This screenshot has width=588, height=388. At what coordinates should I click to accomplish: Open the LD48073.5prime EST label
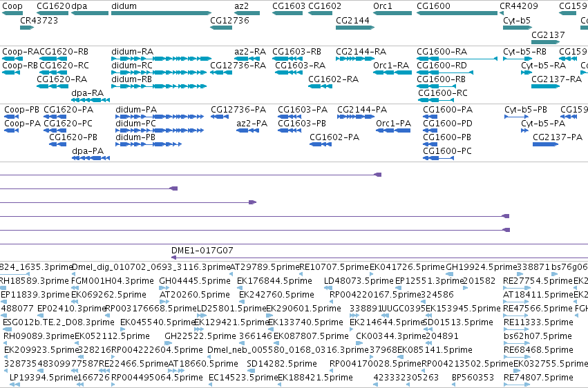point(359,281)
